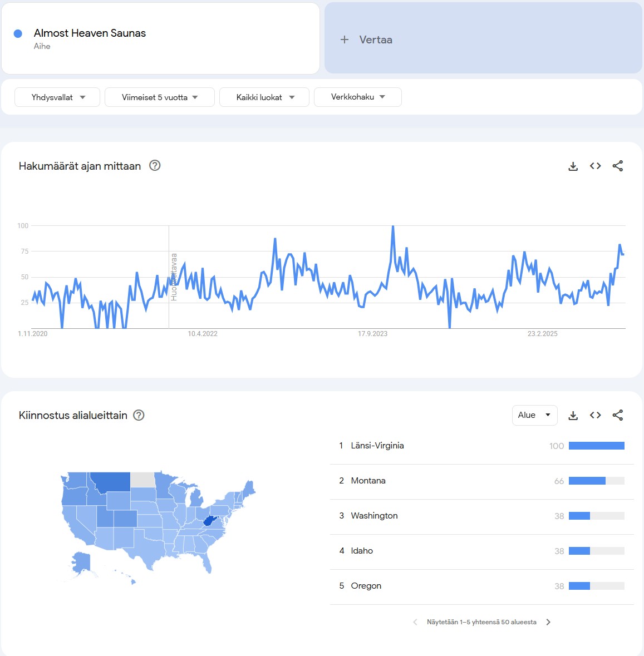The image size is (644, 656).
Task: Open the Verkkohaku search type dropdown
Action: [x=357, y=97]
